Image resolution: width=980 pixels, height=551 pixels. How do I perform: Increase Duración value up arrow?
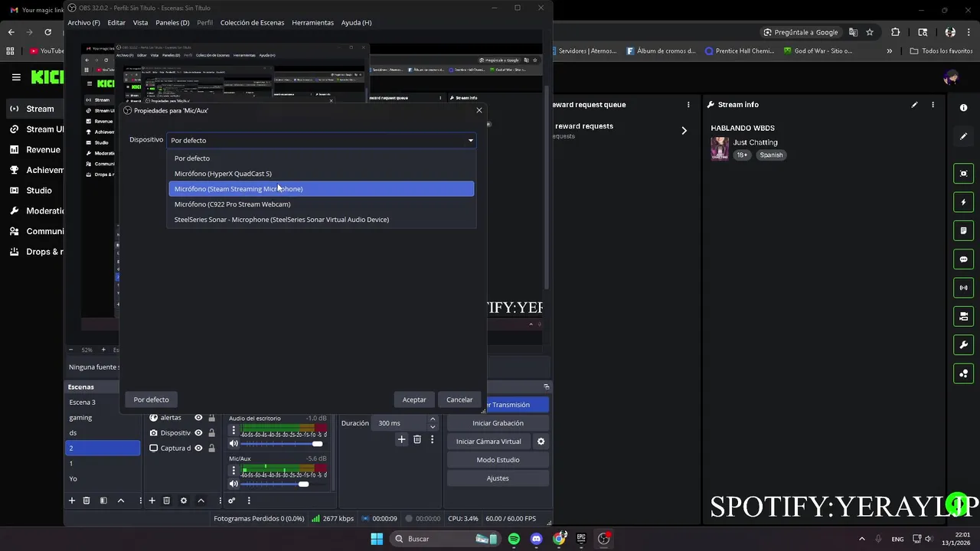(x=433, y=419)
